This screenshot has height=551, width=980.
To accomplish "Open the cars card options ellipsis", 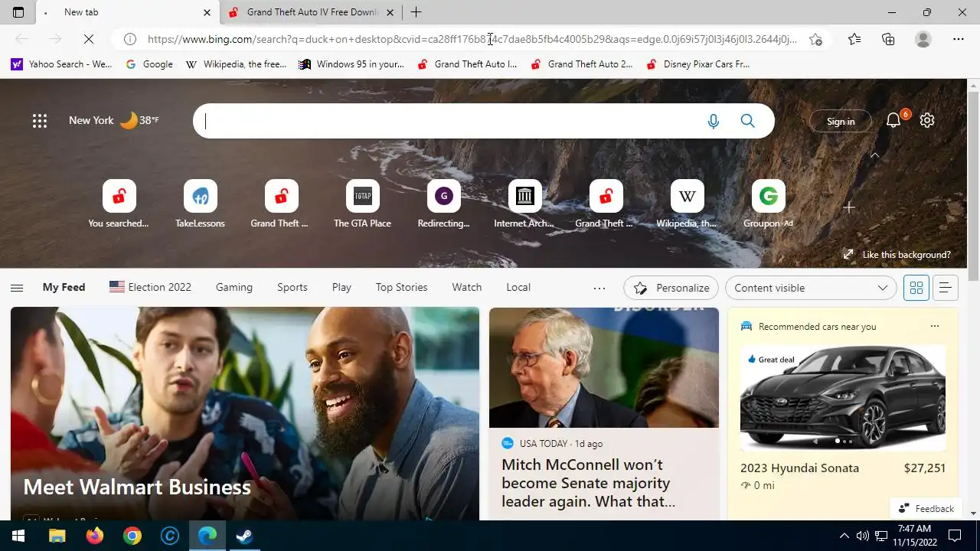I will point(934,326).
